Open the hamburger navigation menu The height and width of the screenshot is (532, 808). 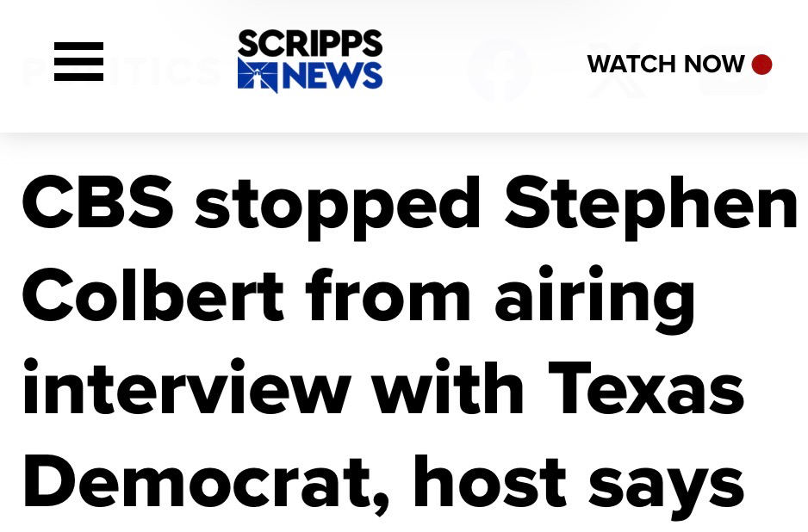(79, 62)
